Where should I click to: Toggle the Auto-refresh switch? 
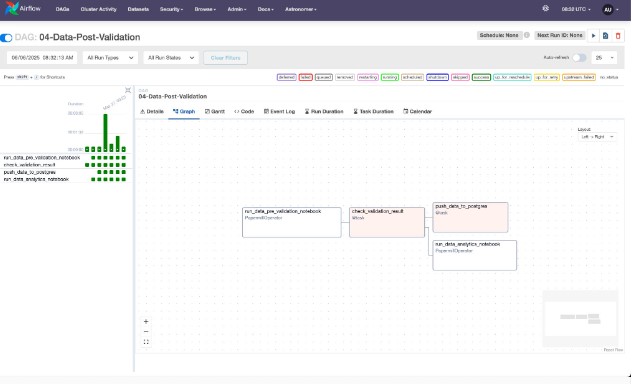(x=579, y=58)
